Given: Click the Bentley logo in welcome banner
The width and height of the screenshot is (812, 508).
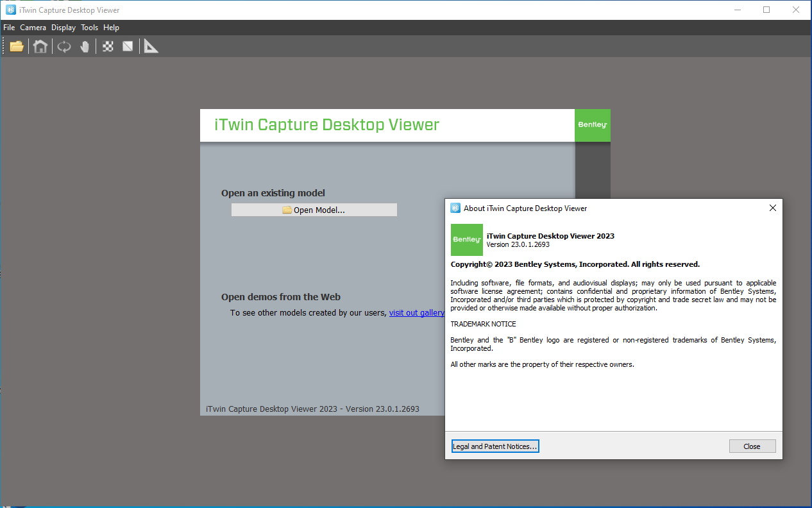Looking at the screenshot, I should point(593,125).
